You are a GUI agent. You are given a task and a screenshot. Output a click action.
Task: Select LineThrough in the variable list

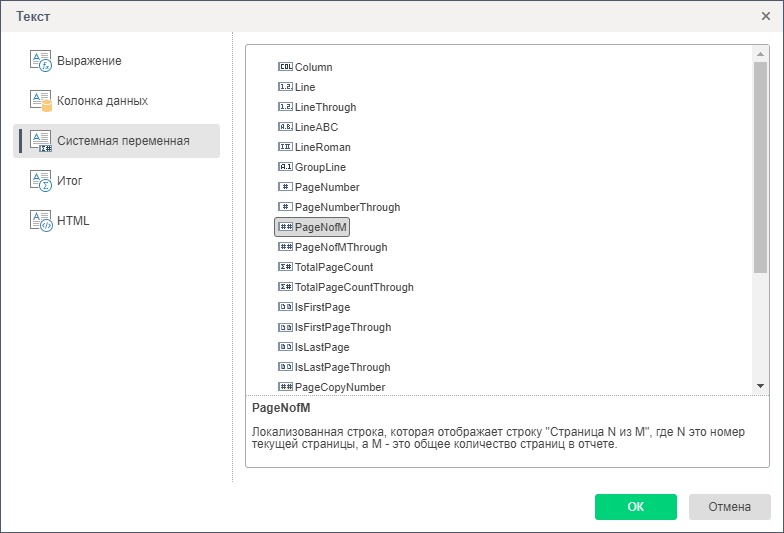point(325,107)
